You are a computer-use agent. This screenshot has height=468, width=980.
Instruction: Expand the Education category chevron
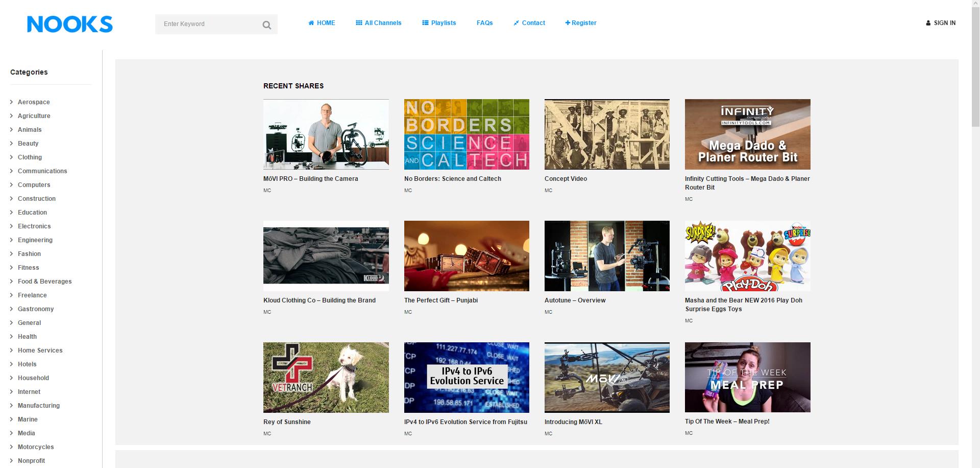(11, 213)
